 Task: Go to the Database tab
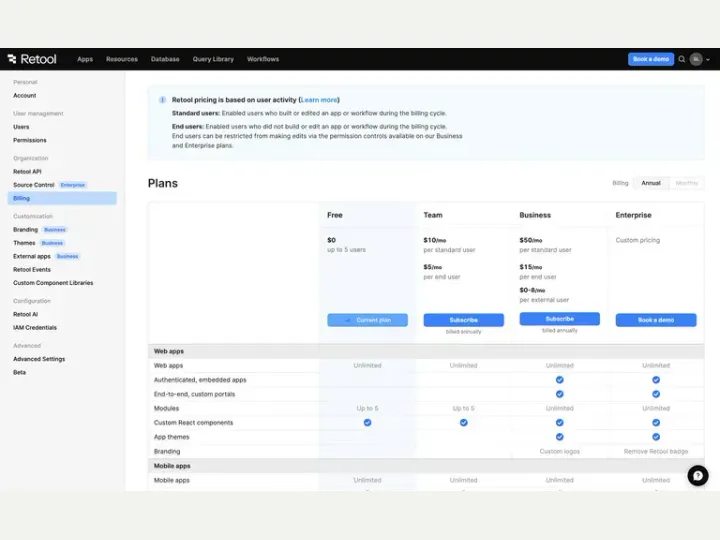[165, 59]
